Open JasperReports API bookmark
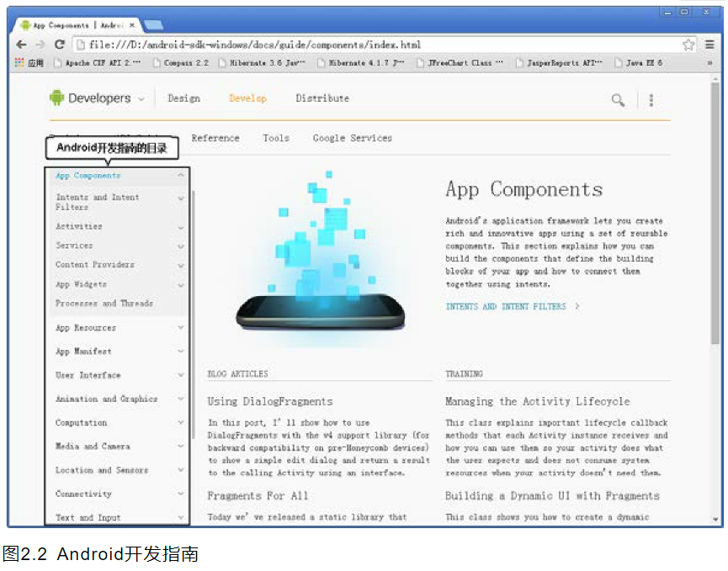 [x=559, y=62]
